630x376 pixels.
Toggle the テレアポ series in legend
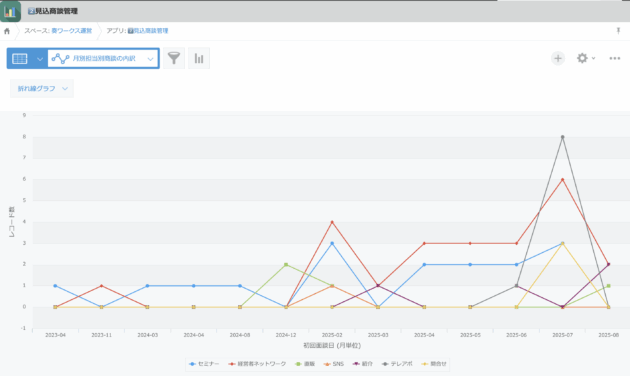pos(397,364)
